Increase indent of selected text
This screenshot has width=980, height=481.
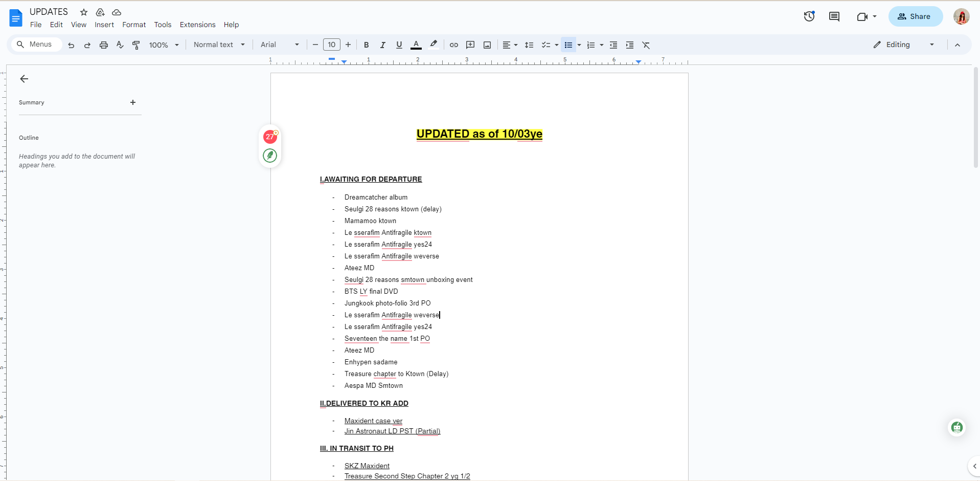pos(630,45)
